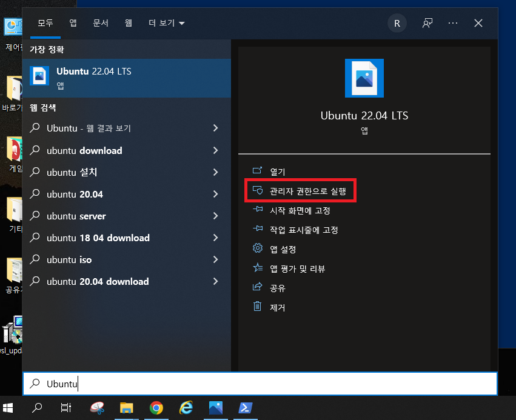
Task: Select 'ubuntu 설치' suggestion
Action: [127, 172]
